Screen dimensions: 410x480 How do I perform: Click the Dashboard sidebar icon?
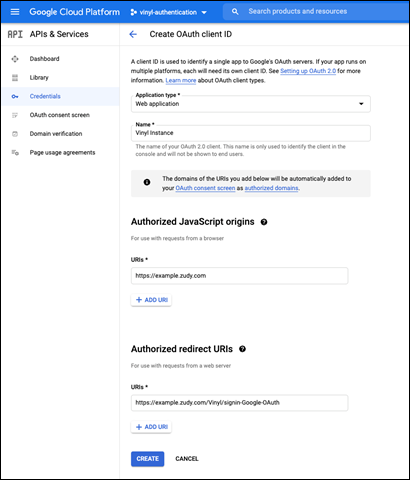(x=15, y=59)
